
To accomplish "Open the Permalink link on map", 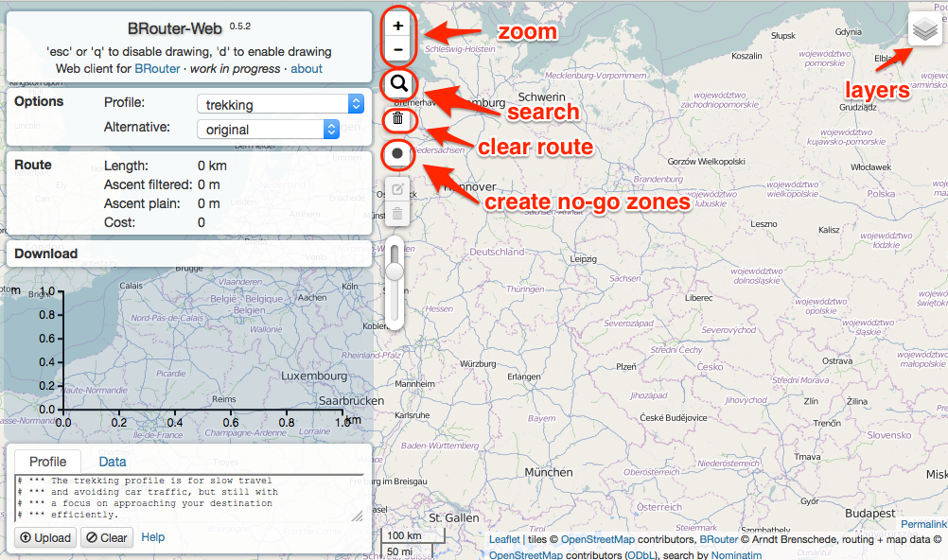I will (922, 524).
